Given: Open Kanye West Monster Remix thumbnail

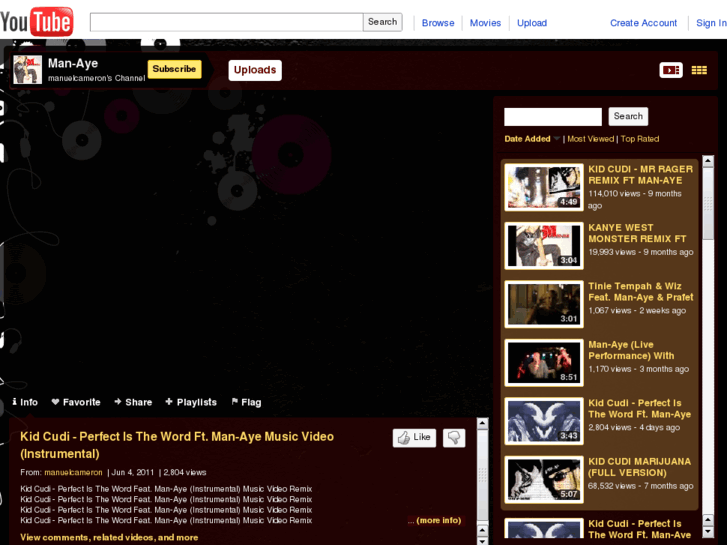Looking at the screenshot, I should (x=544, y=245).
